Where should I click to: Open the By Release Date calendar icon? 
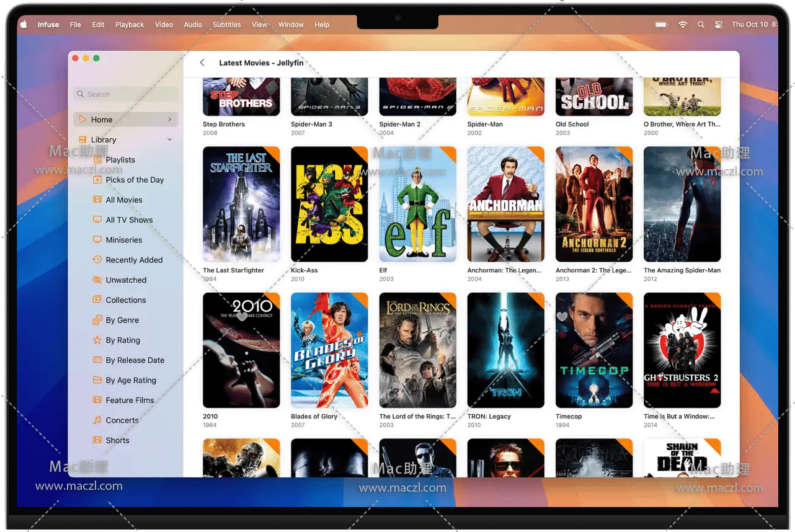pyautogui.click(x=97, y=360)
